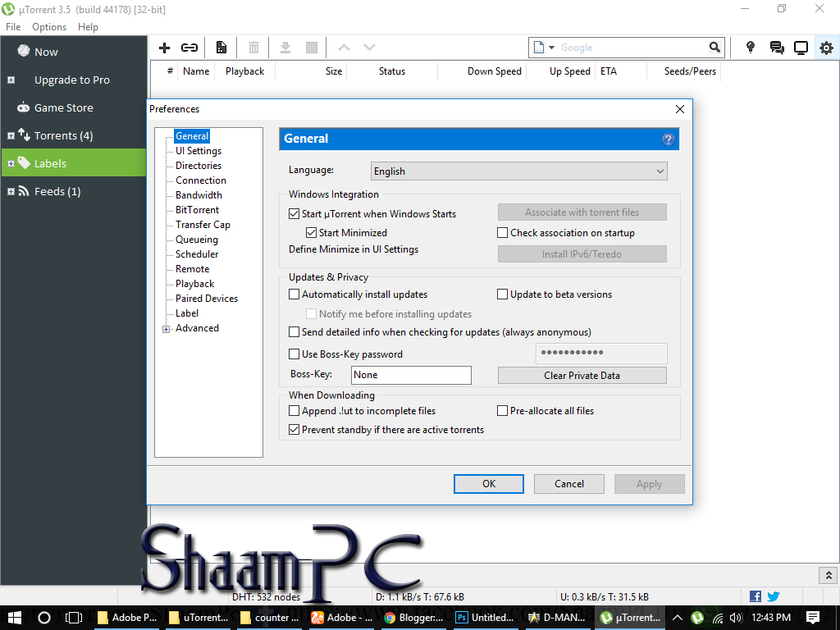The image size is (840, 630).
Task: Enable Pre-allocate all files
Action: 502,411
